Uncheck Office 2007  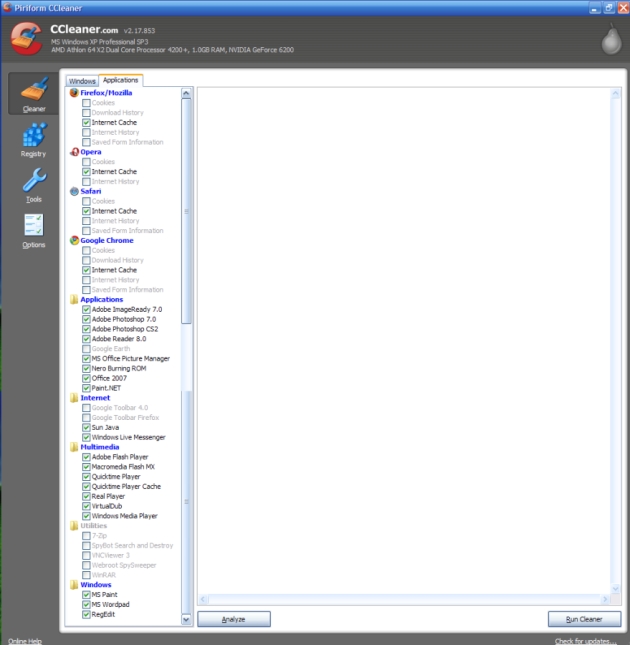(x=86, y=378)
